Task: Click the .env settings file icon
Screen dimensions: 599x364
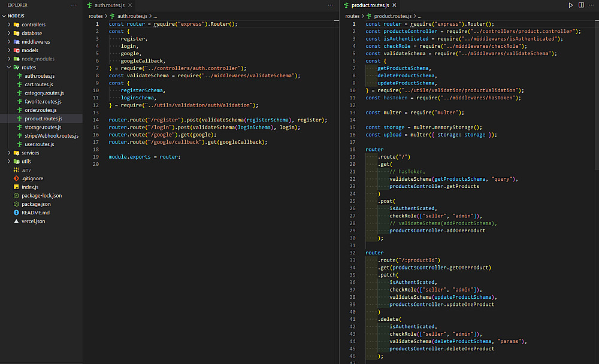Action: tap(17, 170)
